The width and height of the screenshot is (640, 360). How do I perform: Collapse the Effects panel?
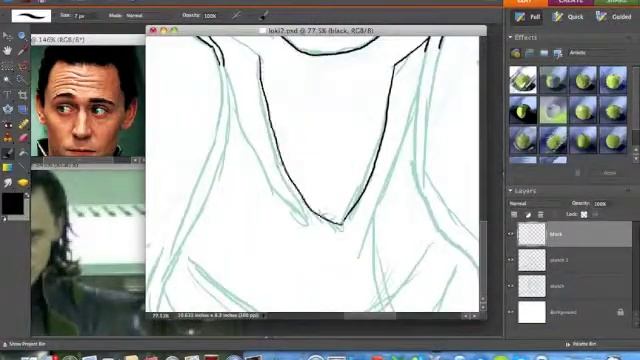(x=510, y=37)
